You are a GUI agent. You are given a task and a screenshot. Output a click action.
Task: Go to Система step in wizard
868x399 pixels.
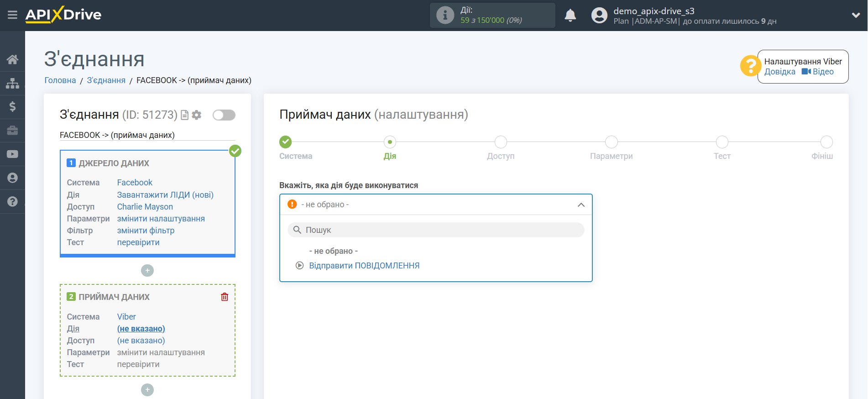286,142
